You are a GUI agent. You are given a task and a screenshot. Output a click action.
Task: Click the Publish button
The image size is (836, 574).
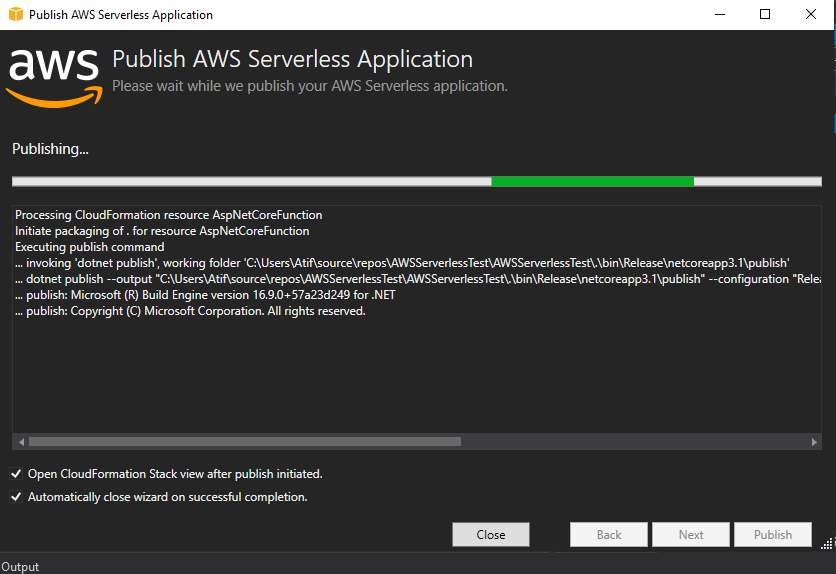click(x=773, y=535)
